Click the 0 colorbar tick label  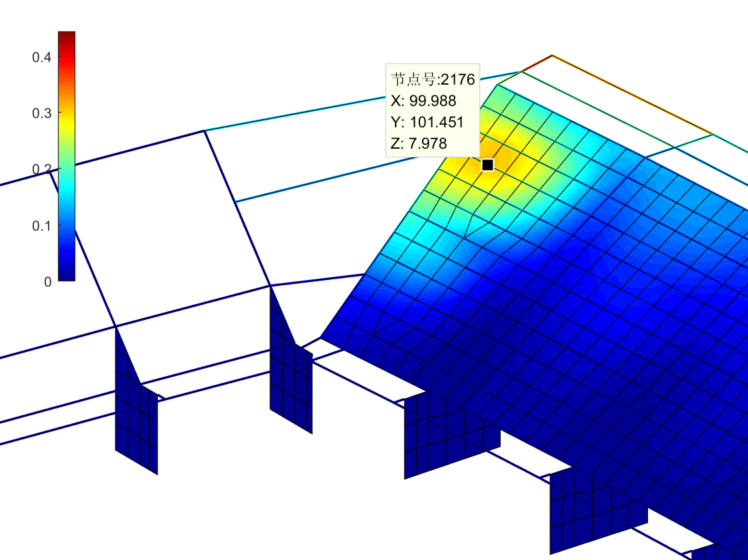[48, 282]
